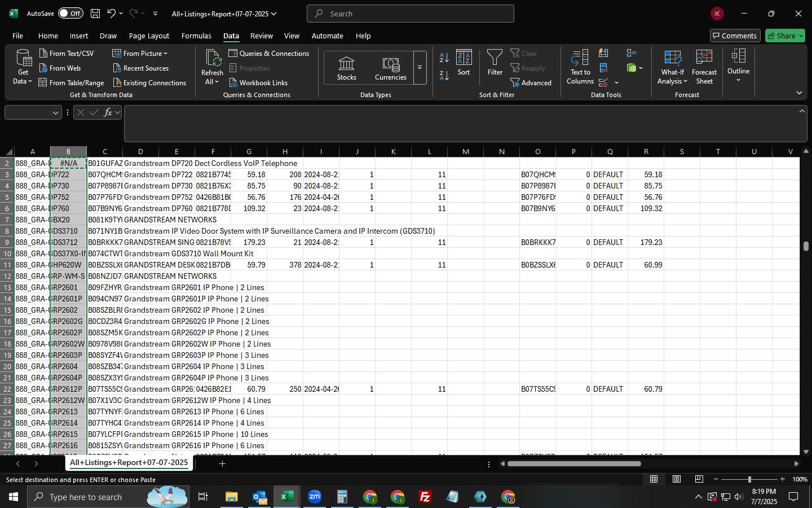Choose From Table/Range
Screen dimensions: 812x508
(x=71, y=82)
